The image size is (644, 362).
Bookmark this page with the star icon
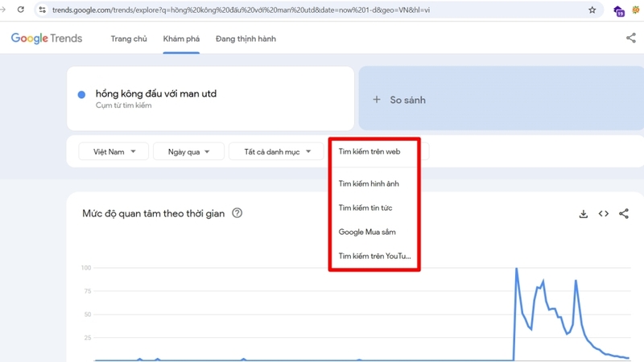(592, 10)
